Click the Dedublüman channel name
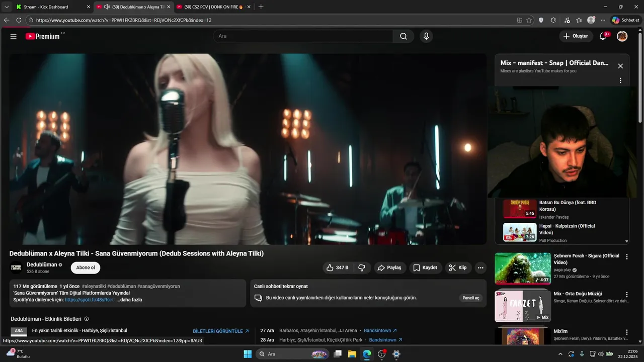Screen dimensions: 644x362 point(42,264)
